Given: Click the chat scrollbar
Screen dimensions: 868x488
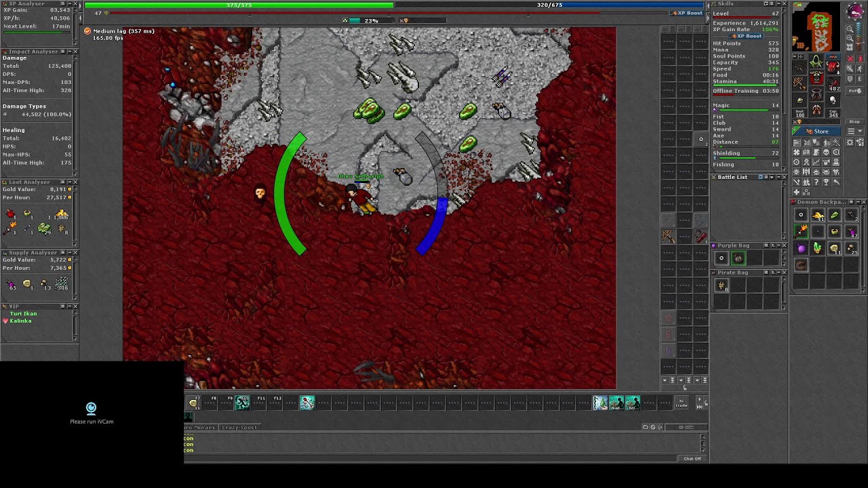Looking at the screenshot, I should pyautogui.click(x=703, y=443).
